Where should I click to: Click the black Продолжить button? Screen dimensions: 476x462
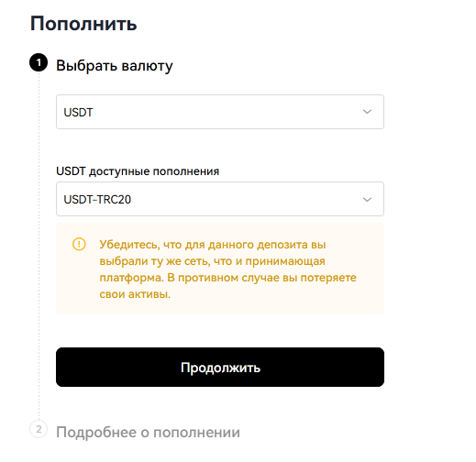point(220,367)
